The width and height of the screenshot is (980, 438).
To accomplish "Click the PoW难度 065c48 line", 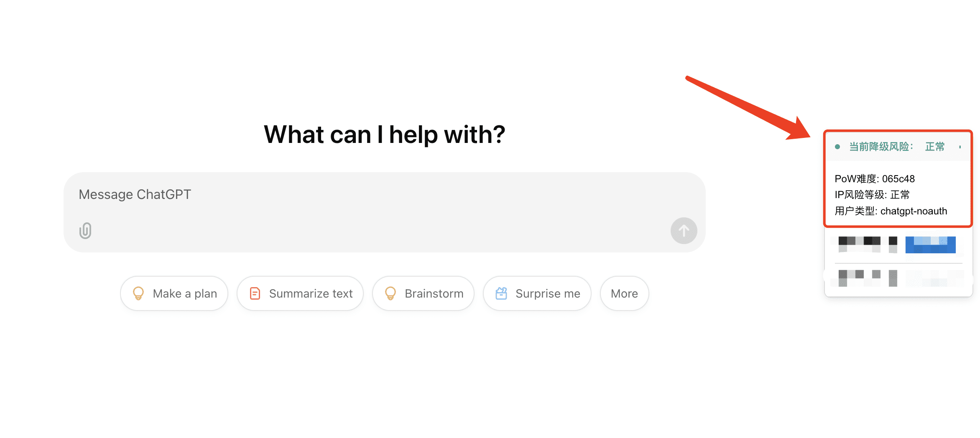I will click(x=875, y=179).
